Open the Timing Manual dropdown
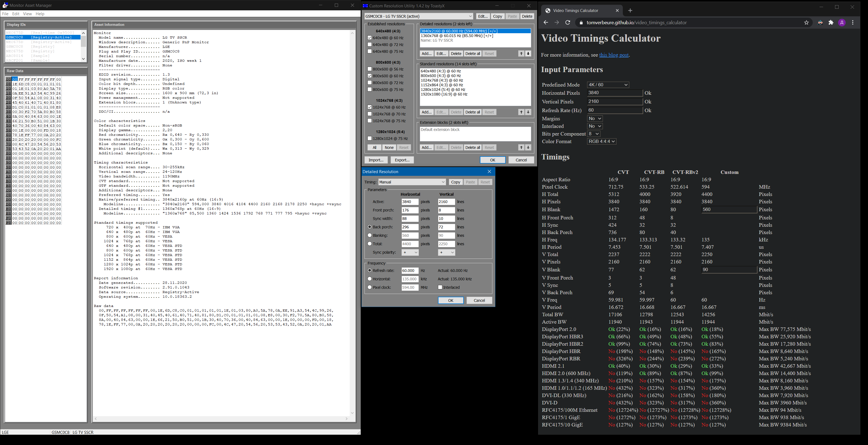Viewport: 868px width, 445px height. (412, 182)
